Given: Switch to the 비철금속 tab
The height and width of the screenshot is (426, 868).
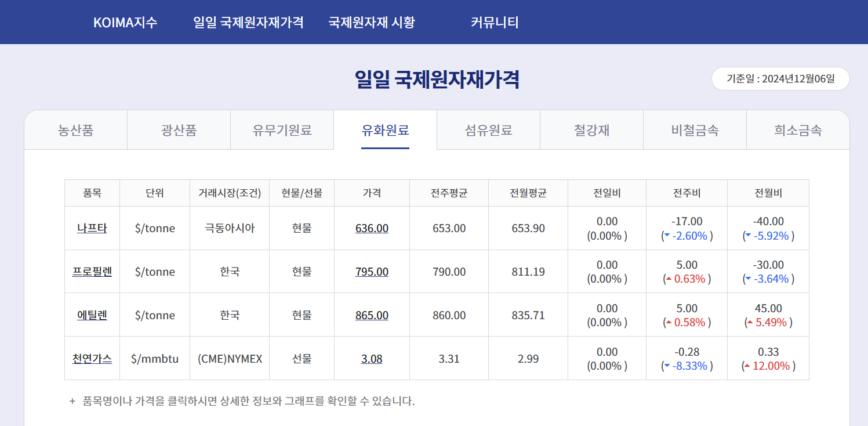Looking at the screenshot, I should (695, 130).
